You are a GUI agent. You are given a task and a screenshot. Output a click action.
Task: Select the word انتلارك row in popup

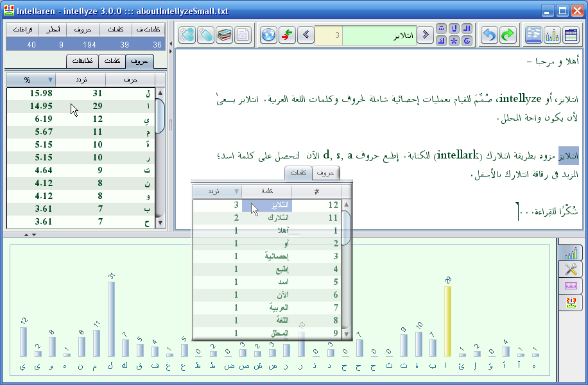click(x=267, y=218)
